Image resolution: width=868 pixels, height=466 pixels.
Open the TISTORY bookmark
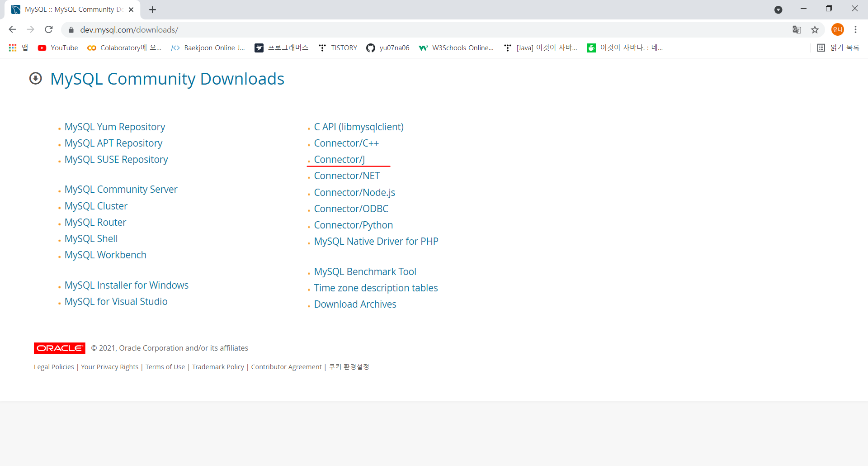point(338,48)
